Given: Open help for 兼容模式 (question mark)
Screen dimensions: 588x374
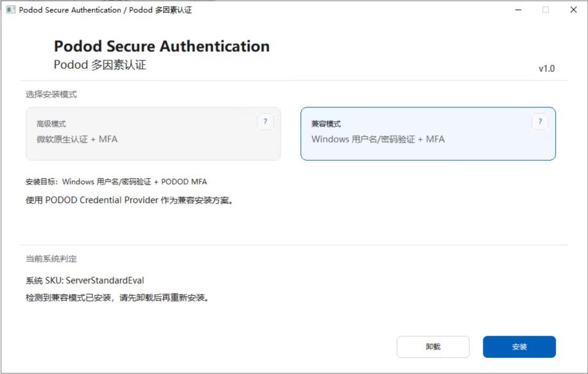Looking at the screenshot, I should [x=540, y=122].
